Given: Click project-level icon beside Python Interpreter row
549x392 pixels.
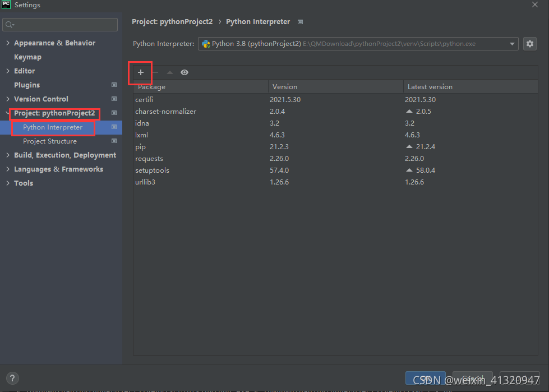Looking at the screenshot, I should [114, 127].
